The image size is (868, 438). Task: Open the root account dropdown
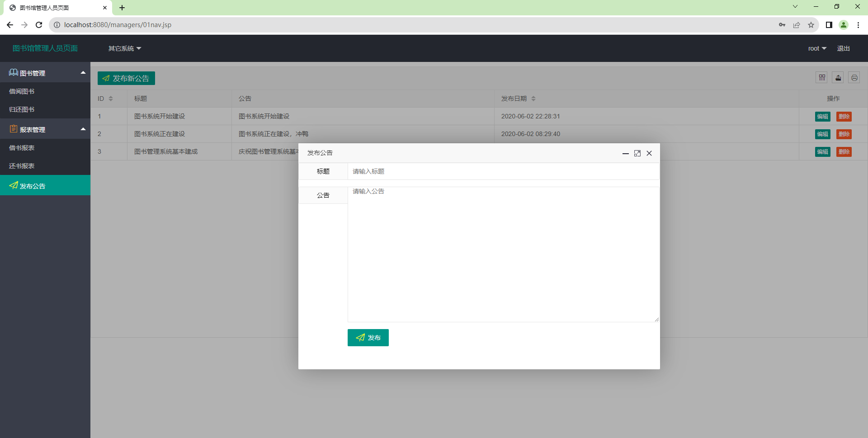pyautogui.click(x=817, y=48)
